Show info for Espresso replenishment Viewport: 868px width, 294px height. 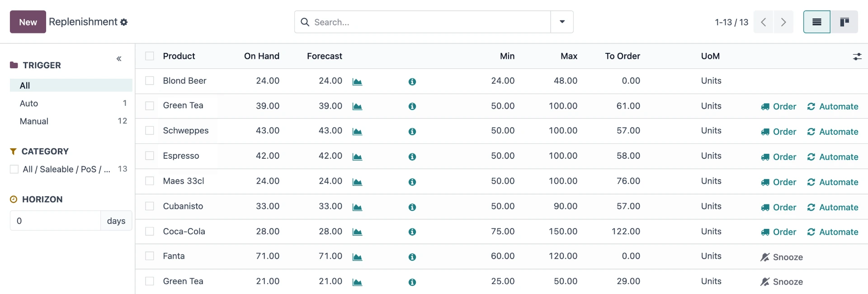(412, 157)
